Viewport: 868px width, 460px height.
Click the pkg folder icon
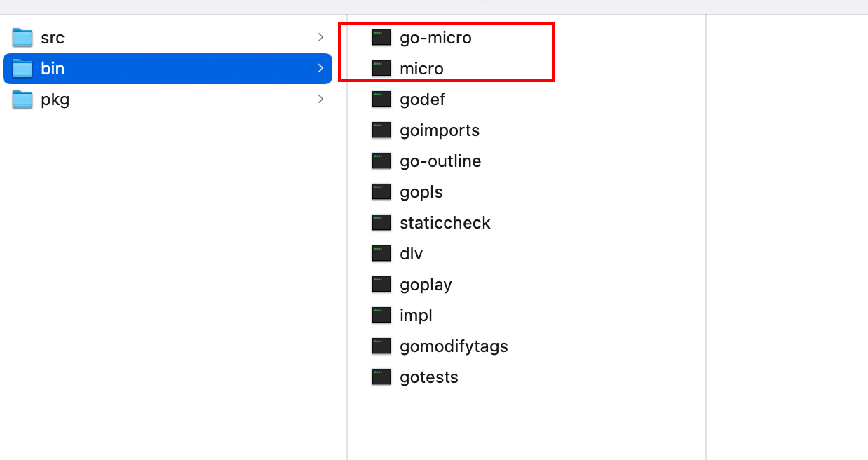click(x=23, y=100)
